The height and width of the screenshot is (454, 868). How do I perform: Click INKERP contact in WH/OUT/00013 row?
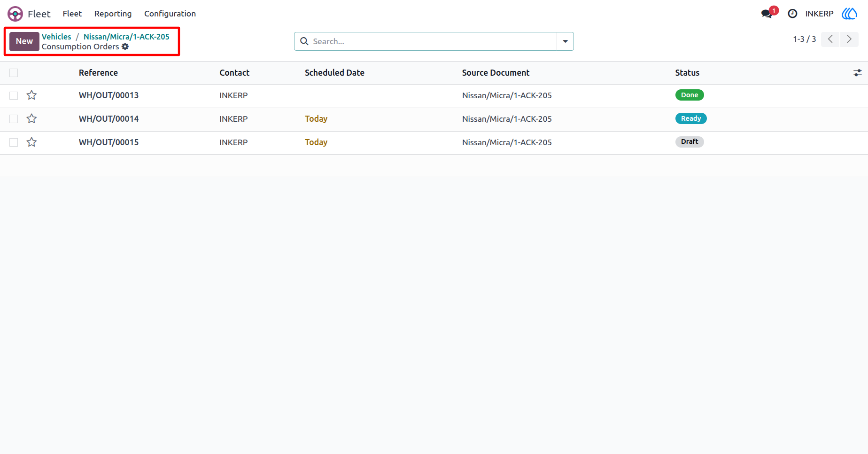point(233,95)
